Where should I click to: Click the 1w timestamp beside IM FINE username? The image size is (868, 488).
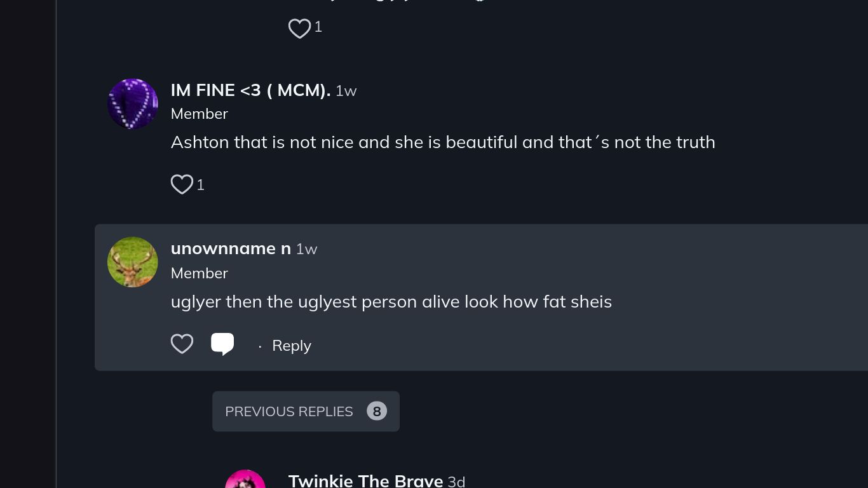click(346, 91)
